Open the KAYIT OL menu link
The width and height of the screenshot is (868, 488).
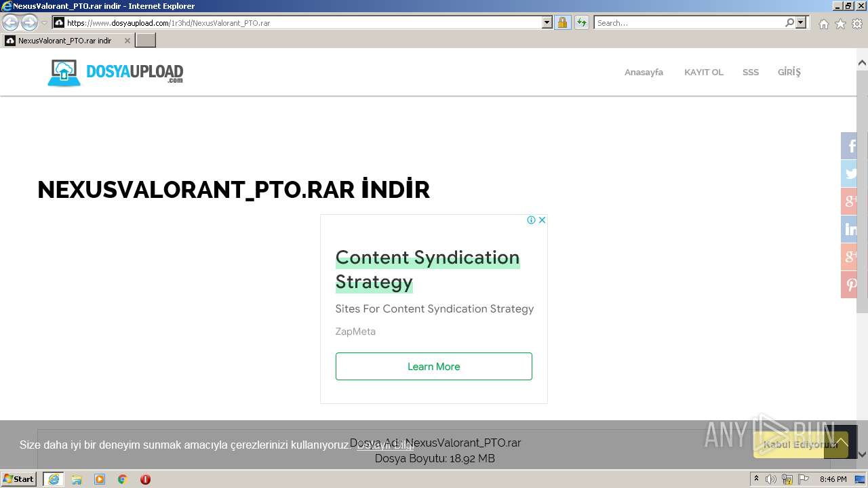point(704,73)
